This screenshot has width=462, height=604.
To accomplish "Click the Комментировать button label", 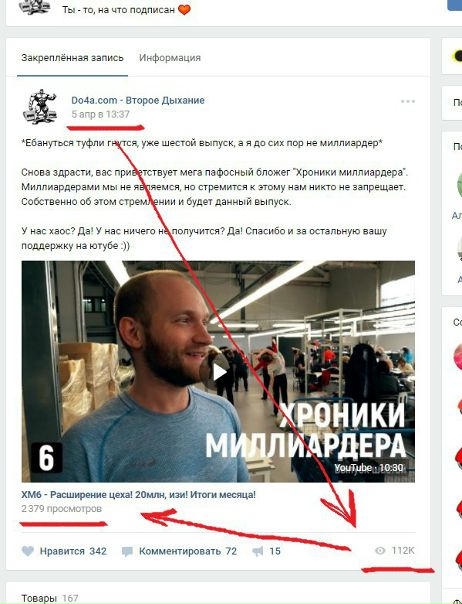I will pyautogui.click(x=180, y=551).
